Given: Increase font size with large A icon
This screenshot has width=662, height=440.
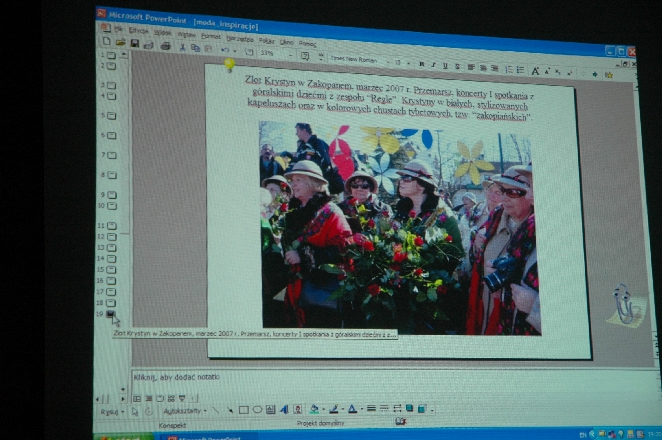Looking at the screenshot, I should [535, 71].
